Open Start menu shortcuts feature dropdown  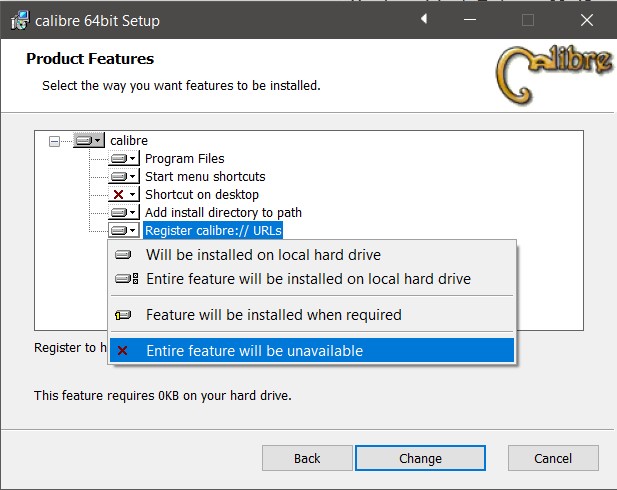click(x=124, y=177)
